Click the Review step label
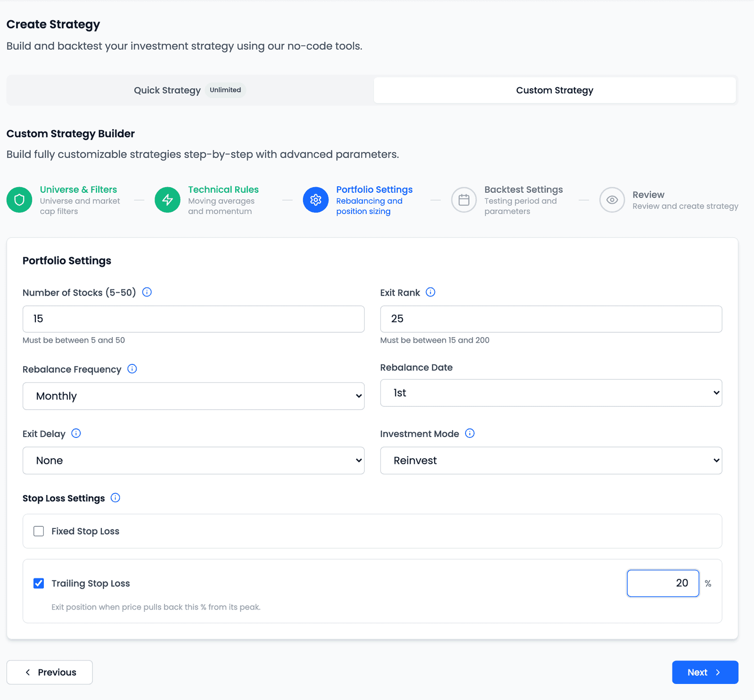This screenshot has height=700, width=754. pyautogui.click(x=648, y=195)
